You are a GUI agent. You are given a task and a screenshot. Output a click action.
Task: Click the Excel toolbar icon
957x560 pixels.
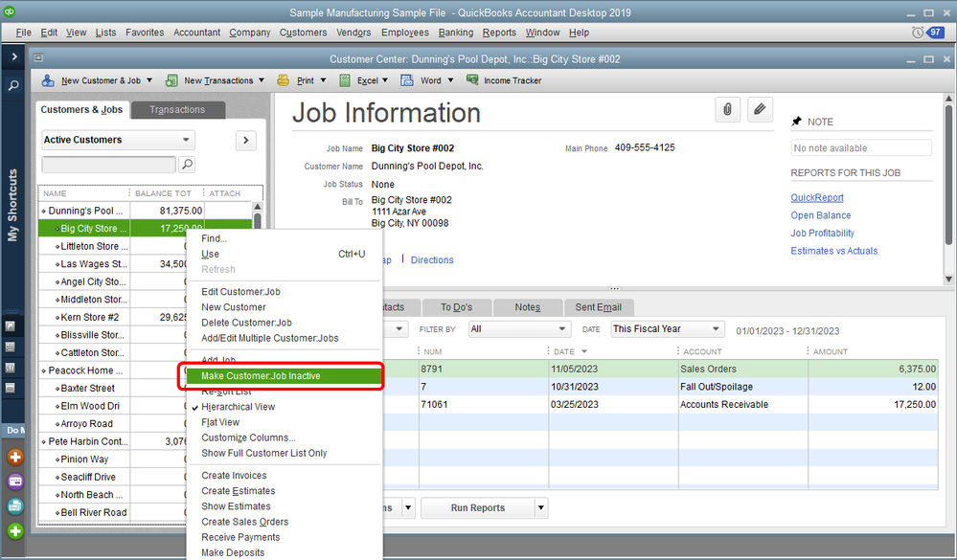(345, 80)
